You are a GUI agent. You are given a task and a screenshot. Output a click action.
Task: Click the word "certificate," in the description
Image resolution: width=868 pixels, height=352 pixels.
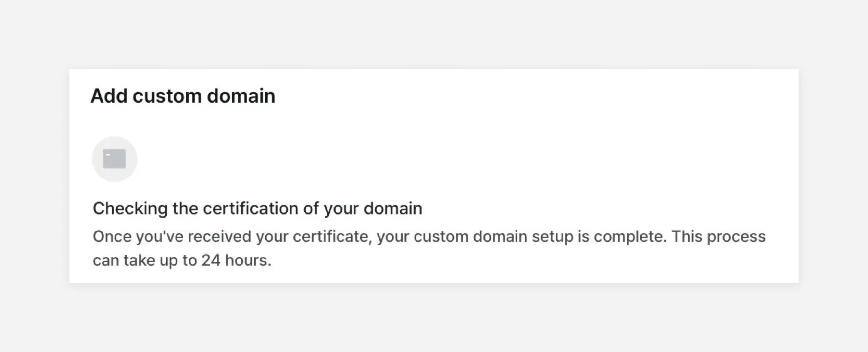pos(332,237)
